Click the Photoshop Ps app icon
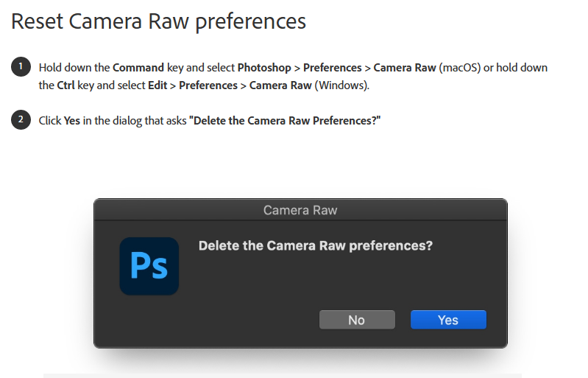The height and width of the screenshot is (378, 588). (149, 266)
